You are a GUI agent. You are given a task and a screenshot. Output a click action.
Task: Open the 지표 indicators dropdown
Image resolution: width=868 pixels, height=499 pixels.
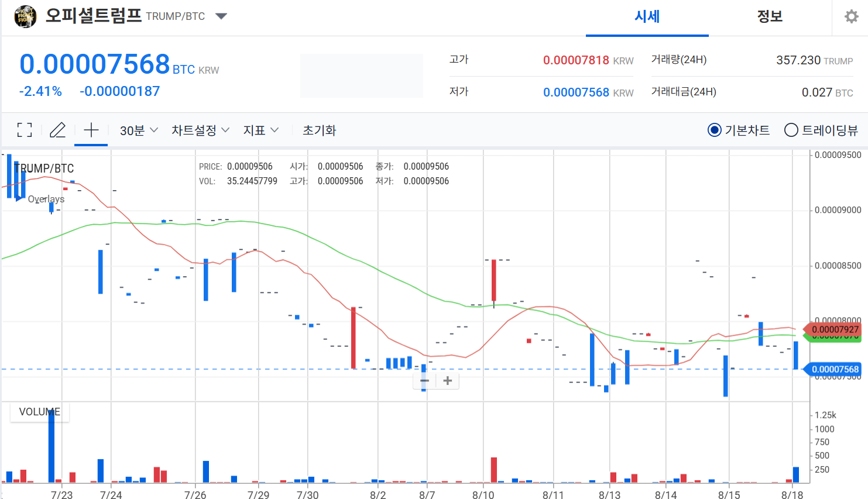pyautogui.click(x=261, y=130)
